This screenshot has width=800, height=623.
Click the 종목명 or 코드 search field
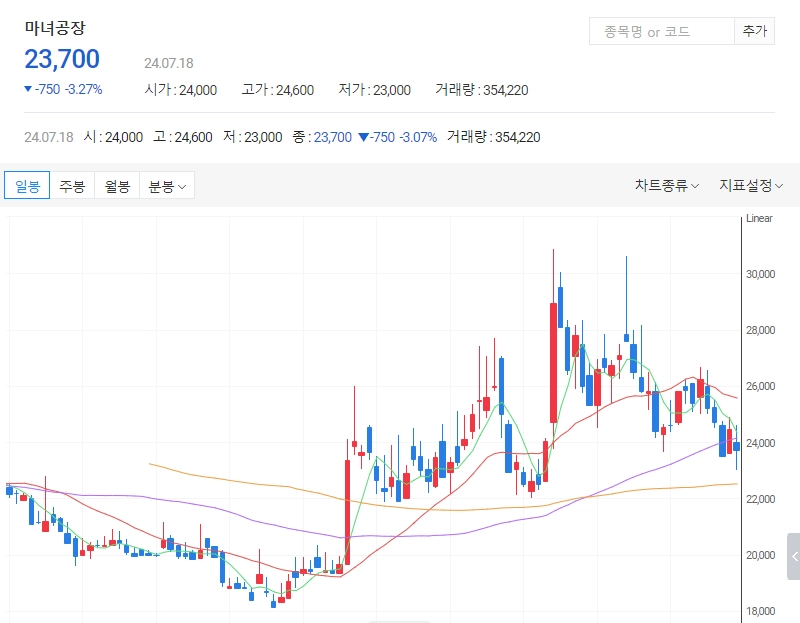(661, 32)
